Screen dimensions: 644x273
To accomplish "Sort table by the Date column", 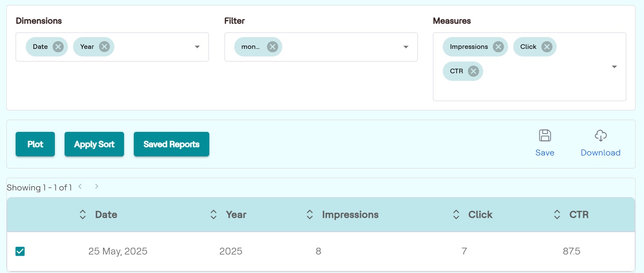I will click(83, 214).
